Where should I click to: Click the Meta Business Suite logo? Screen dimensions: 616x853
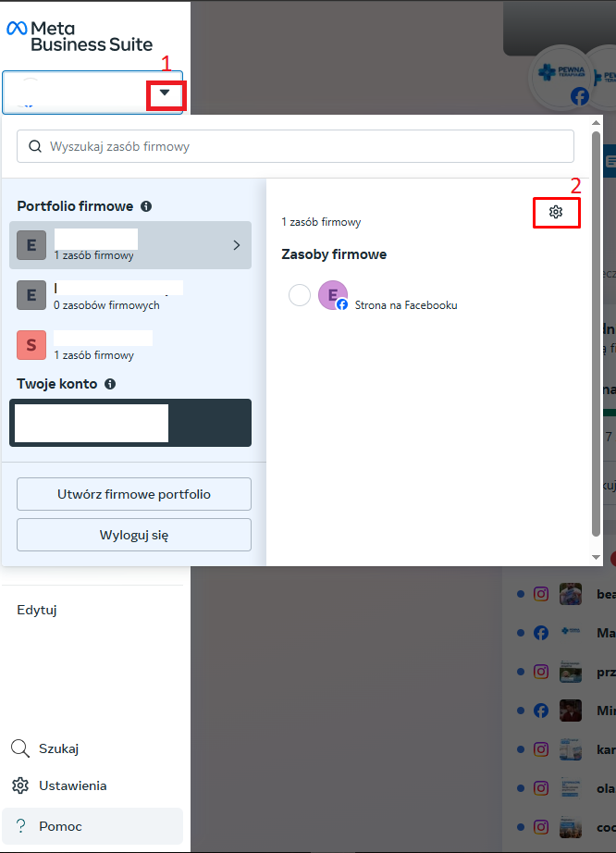(80, 36)
